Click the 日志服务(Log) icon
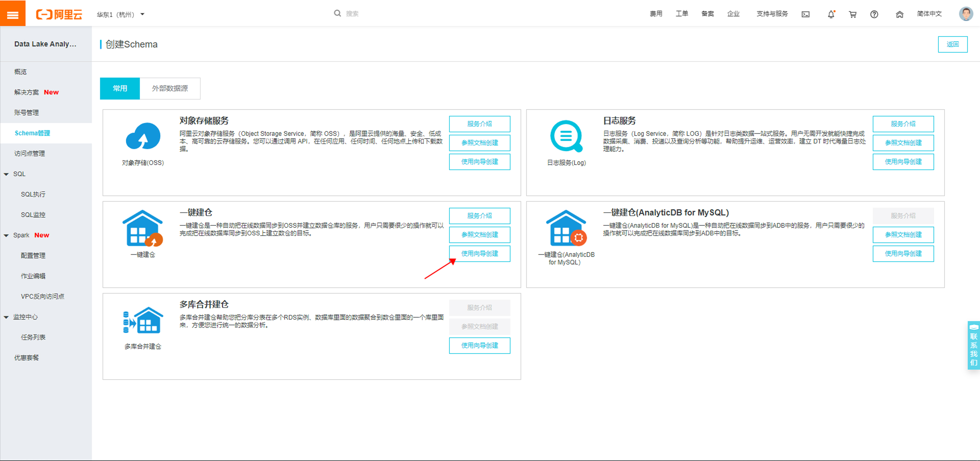Screen dimensions: 980x461 coord(567,136)
